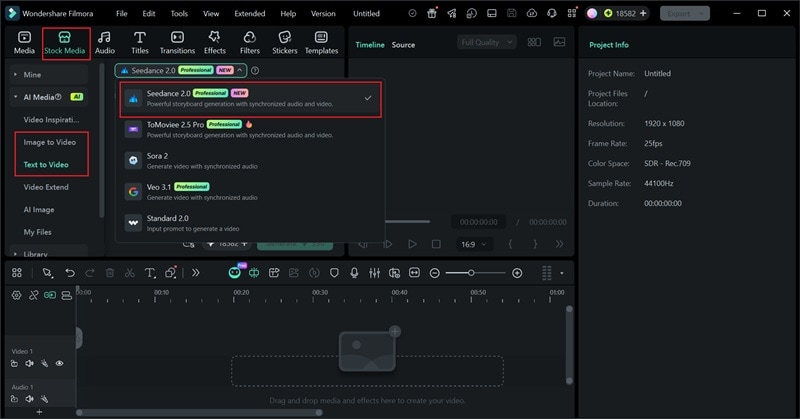Toggle visibility eye on Video 1 track
The height and width of the screenshot is (419, 800).
point(60,363)
